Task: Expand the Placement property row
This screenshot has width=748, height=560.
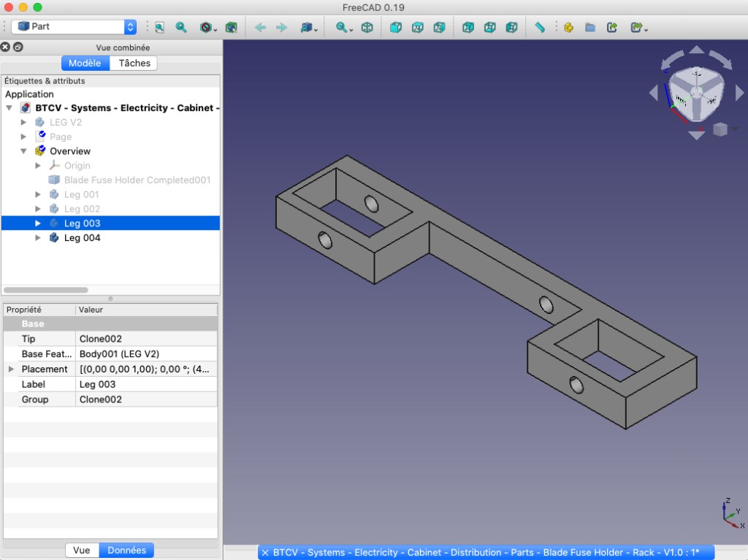Action: coord(11,369)
